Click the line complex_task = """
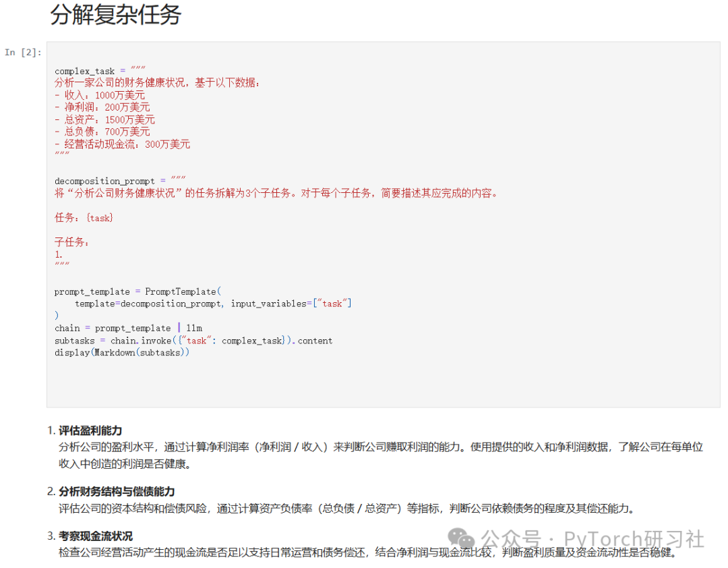This screenshot has width=728, height=568. tap(100, 71)
